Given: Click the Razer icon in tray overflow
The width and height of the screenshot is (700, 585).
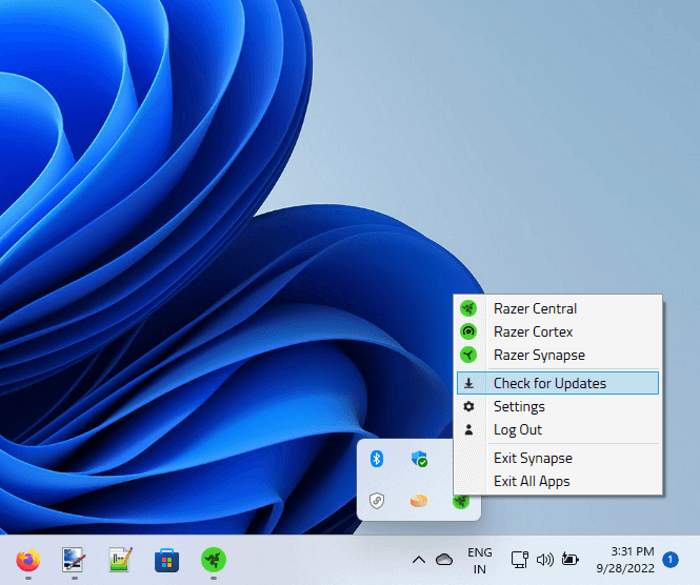Looking at the screenshot, I should pyautogui.click(x=461, y=501).
